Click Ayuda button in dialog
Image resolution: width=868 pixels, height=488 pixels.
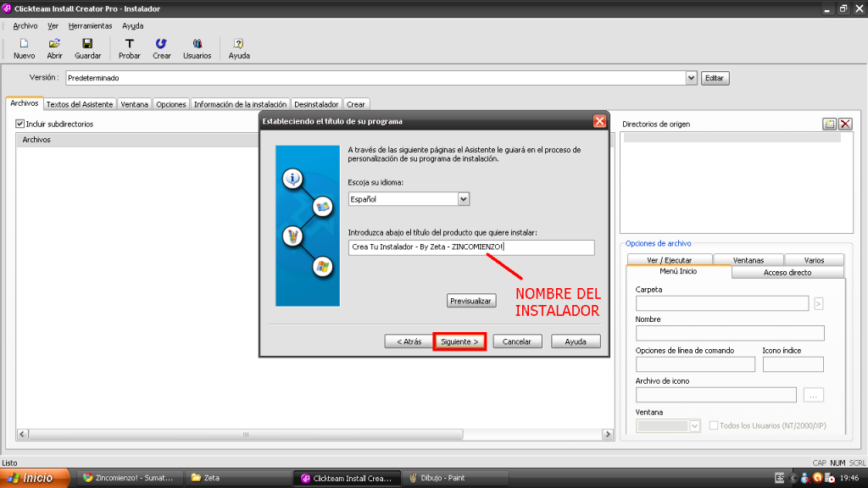point(576,341)
